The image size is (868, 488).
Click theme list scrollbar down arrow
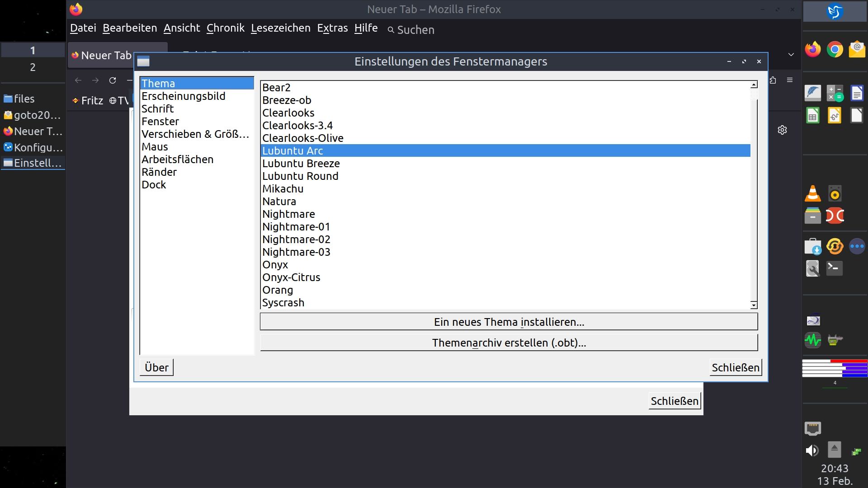tap(754, 305)
